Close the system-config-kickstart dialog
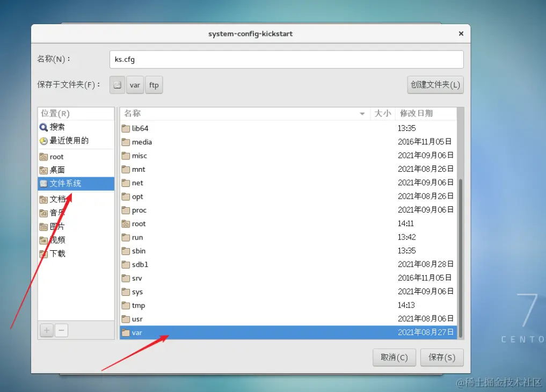 point(461,34)
